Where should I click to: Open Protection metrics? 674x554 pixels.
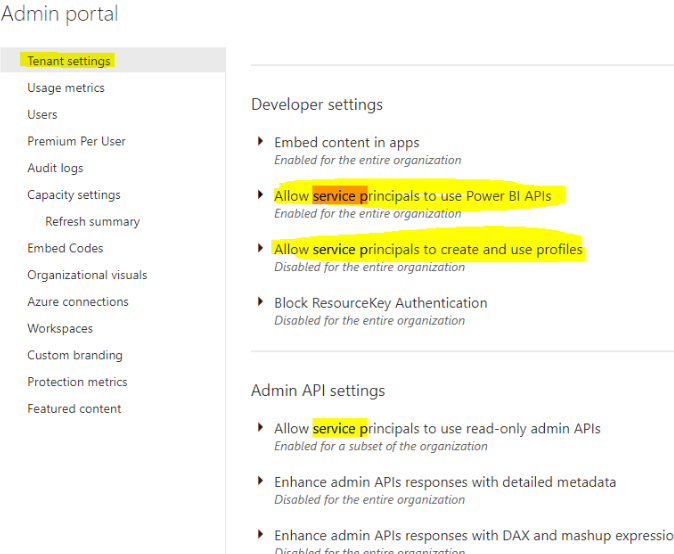77,382
